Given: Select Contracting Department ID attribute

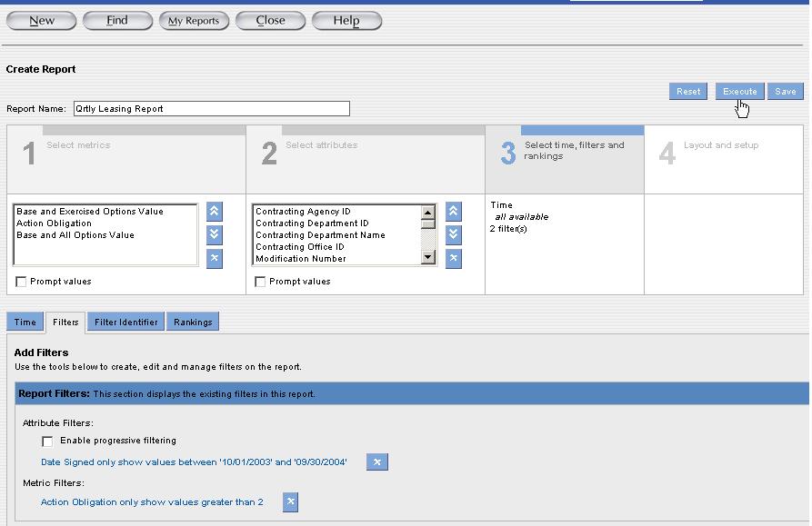Looking at the screenshot, I should (x=312, y=223).
